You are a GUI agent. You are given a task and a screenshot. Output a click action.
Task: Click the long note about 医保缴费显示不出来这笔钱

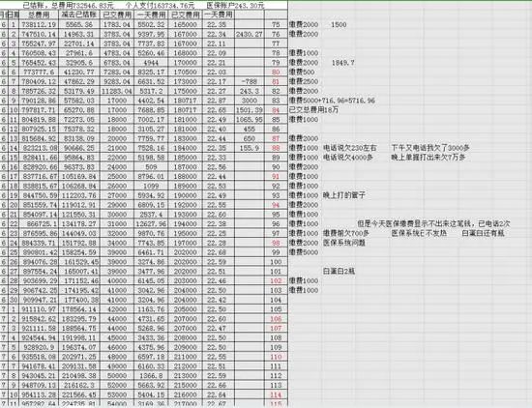tap(433, 224)
